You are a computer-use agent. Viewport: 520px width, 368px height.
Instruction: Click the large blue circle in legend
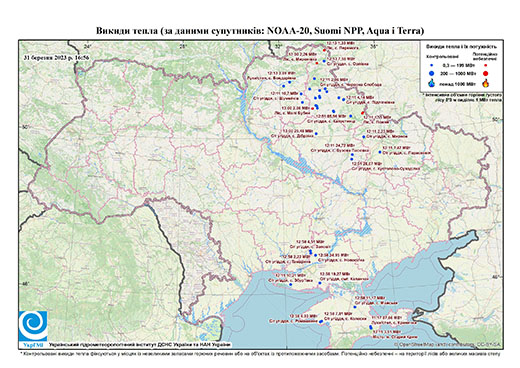pyautogui.click(x=431, y=73)
